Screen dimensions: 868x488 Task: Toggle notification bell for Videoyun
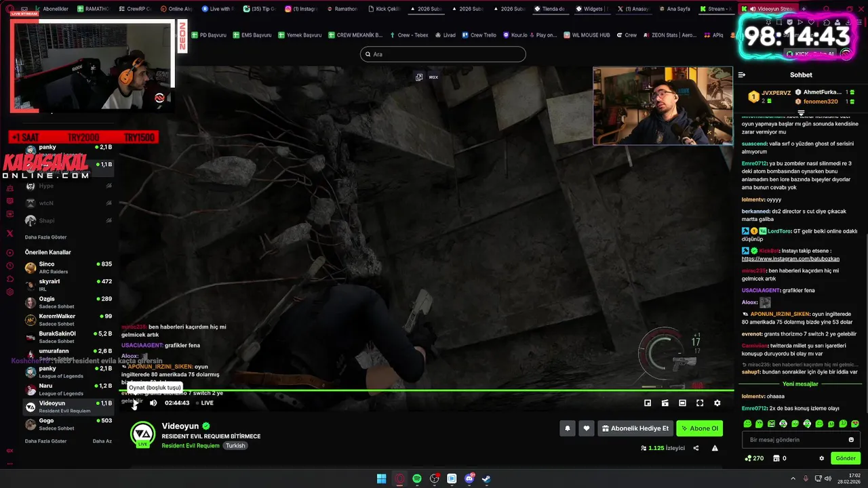click(x=568, y=428)
